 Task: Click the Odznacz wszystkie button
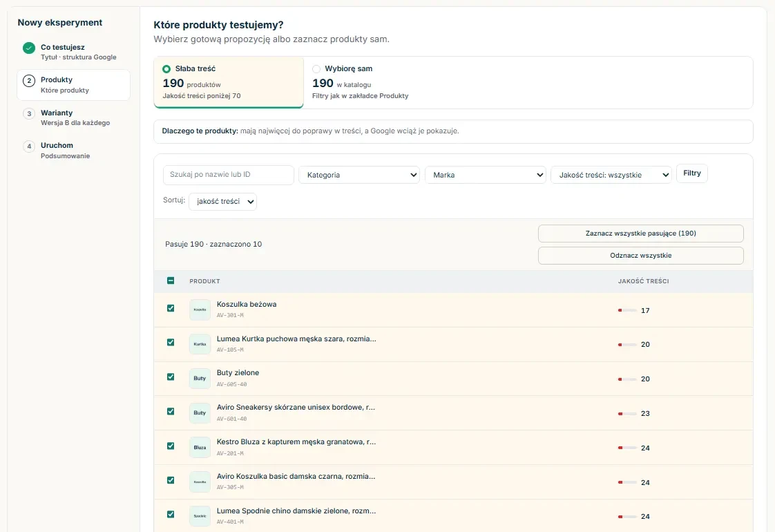click(640, 256)
